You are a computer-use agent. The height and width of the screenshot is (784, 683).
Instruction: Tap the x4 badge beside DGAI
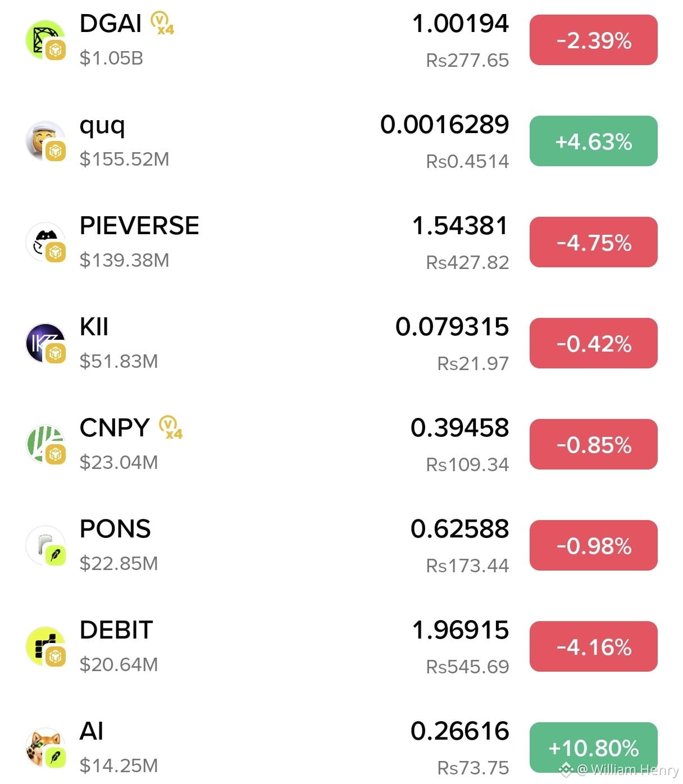(162, 24)
